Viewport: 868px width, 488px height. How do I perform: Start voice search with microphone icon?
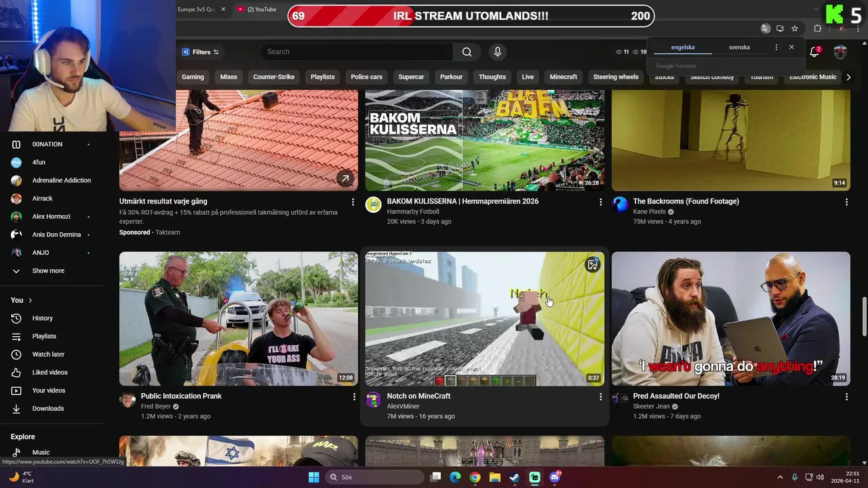point(498,52)
